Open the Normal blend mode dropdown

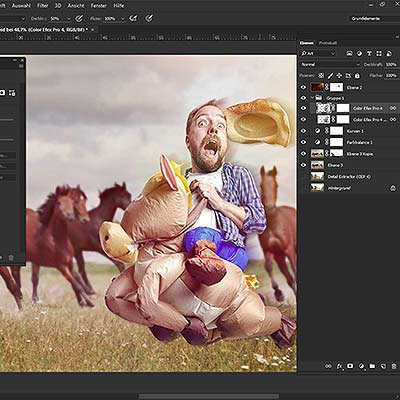330,64
